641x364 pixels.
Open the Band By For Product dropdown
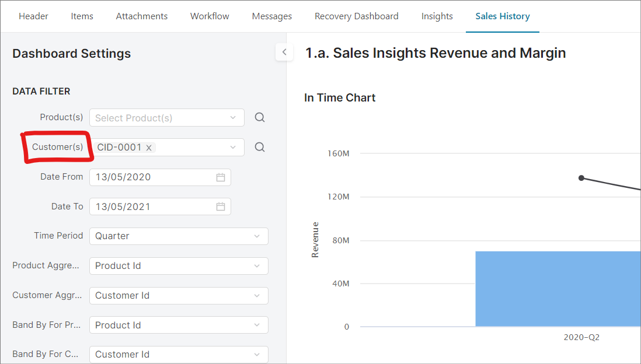coord(256,325)
